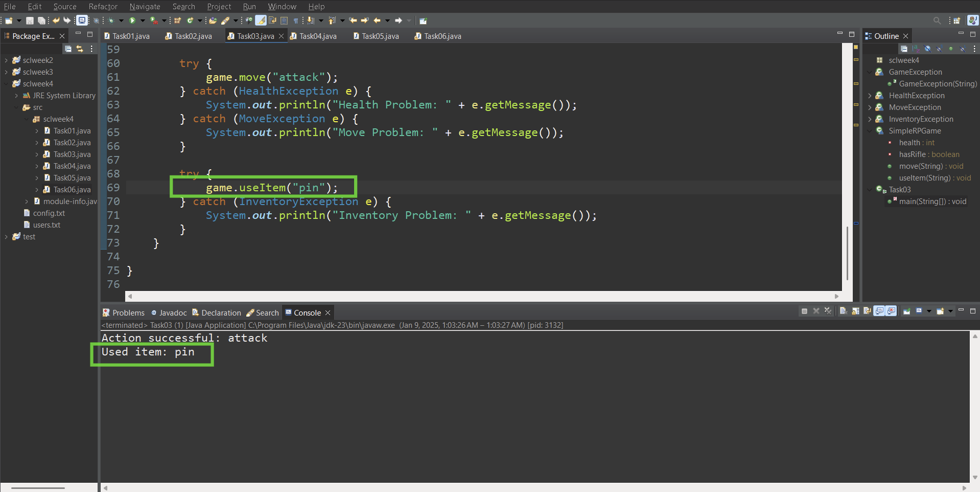Switch to the Task04.java editor tab
Image resolution: width=980 pixels, height=492 pixels.
pyautogui.click(x=317, y=36)
